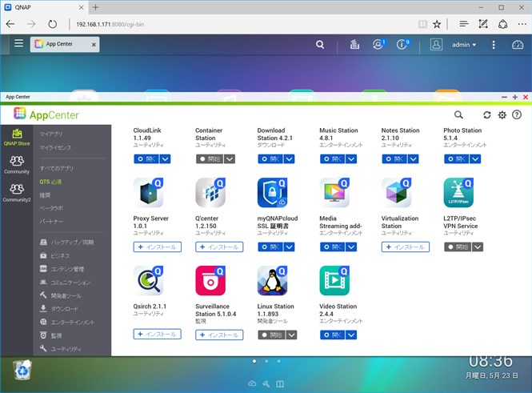The image size is (532, 393).
Task: Go to third desktop page dot
Action: (x=279, y=362)
